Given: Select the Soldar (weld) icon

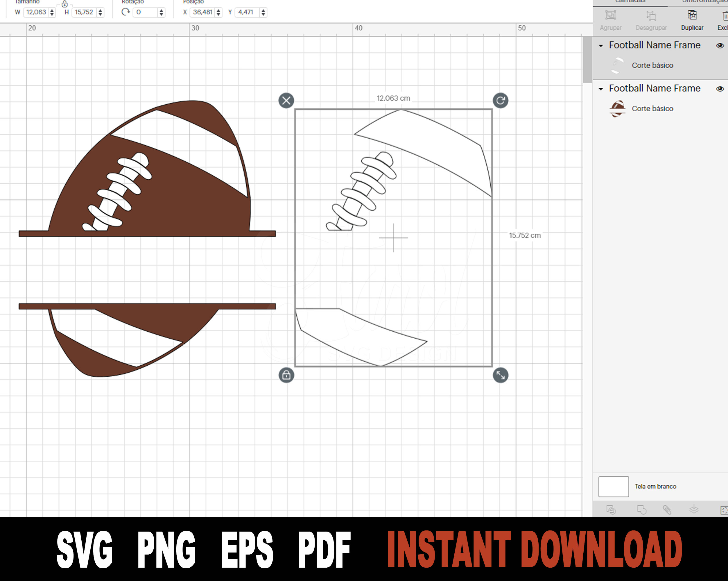Looking at the screenshot, I should pos(642,510).
